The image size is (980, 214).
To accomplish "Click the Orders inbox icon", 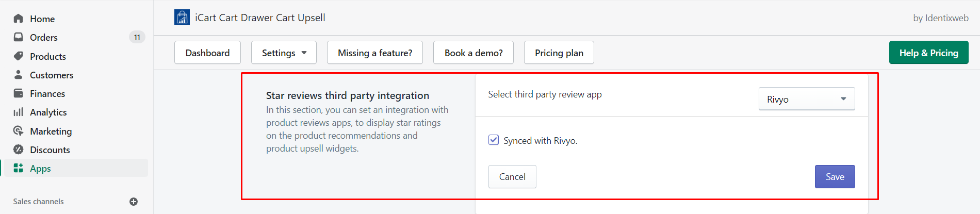I will point(19,37).
